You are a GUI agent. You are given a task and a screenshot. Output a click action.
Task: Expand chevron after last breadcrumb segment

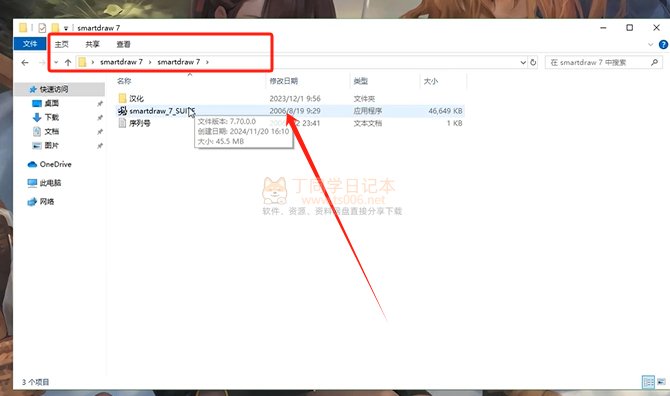point(207,62)
